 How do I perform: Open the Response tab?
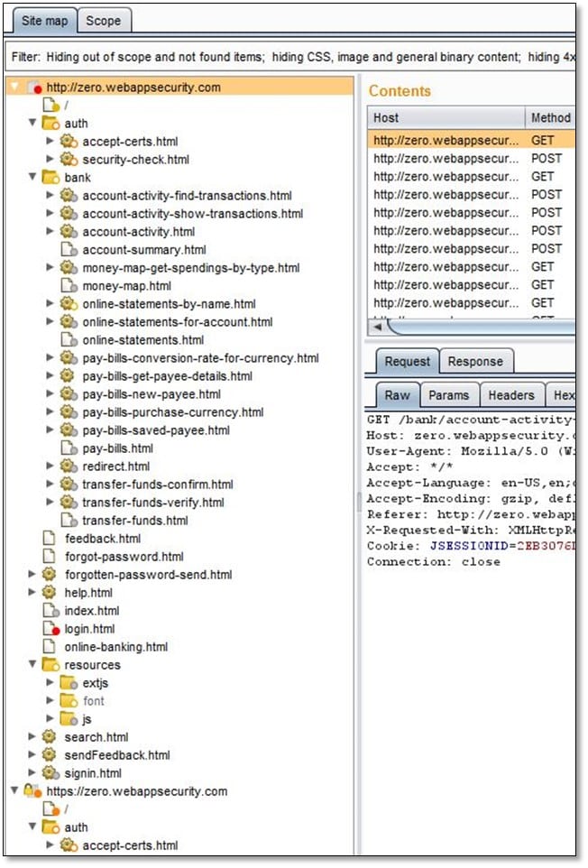(x=475, y=362)
